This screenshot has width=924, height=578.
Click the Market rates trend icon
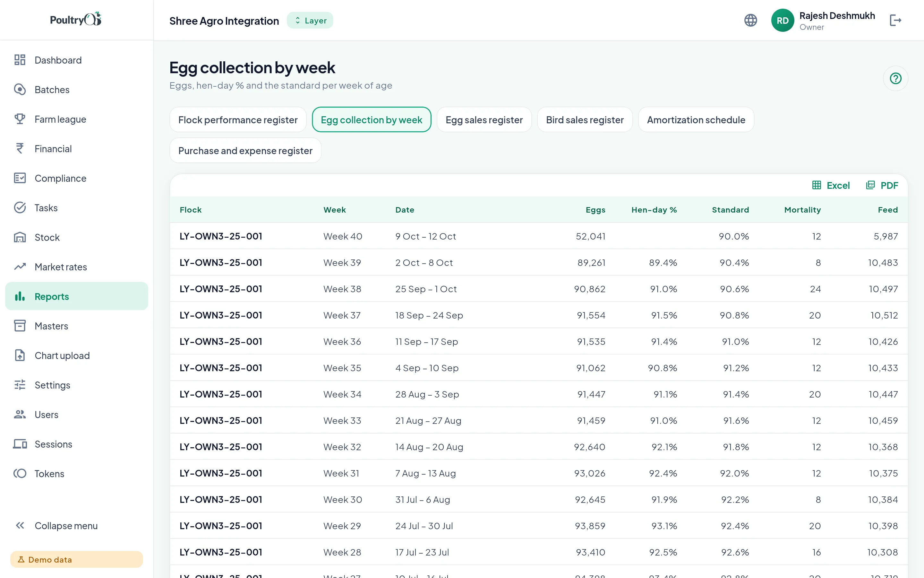[x=20, y=267]
